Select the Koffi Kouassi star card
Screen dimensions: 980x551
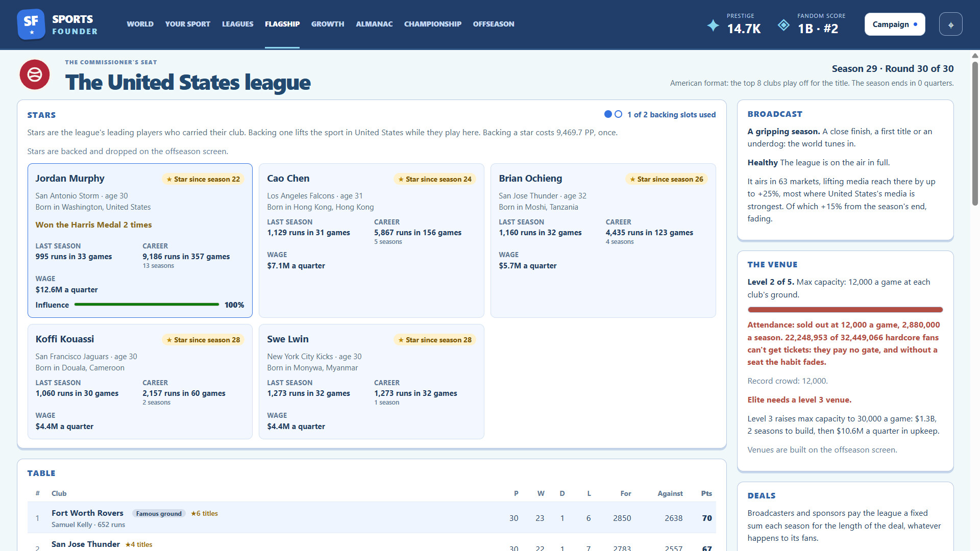(x=140, y=382)
